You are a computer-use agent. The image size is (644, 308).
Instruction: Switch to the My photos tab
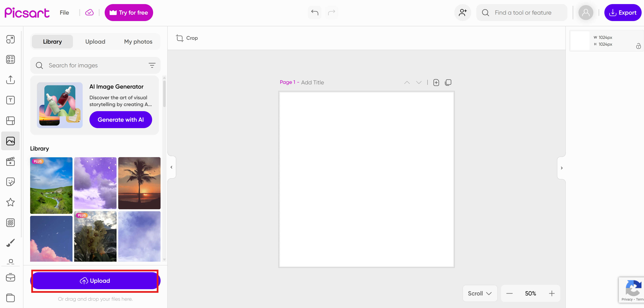click(x=138, y=42)
